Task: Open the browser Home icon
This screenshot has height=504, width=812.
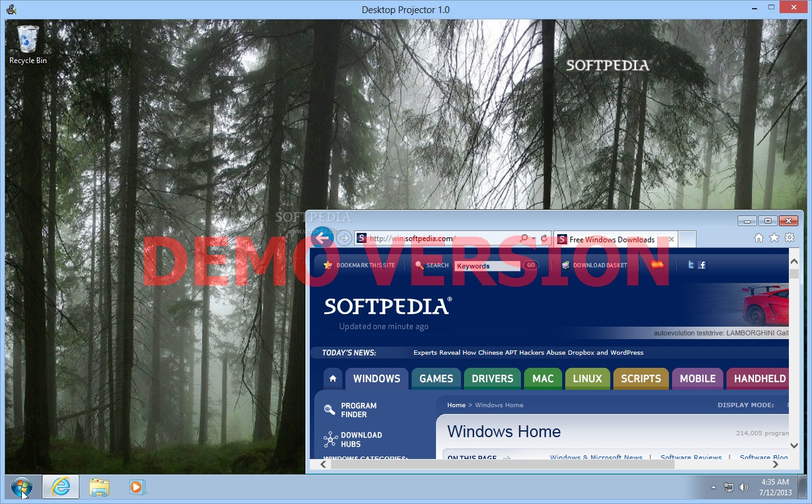Action: (759, 238)
